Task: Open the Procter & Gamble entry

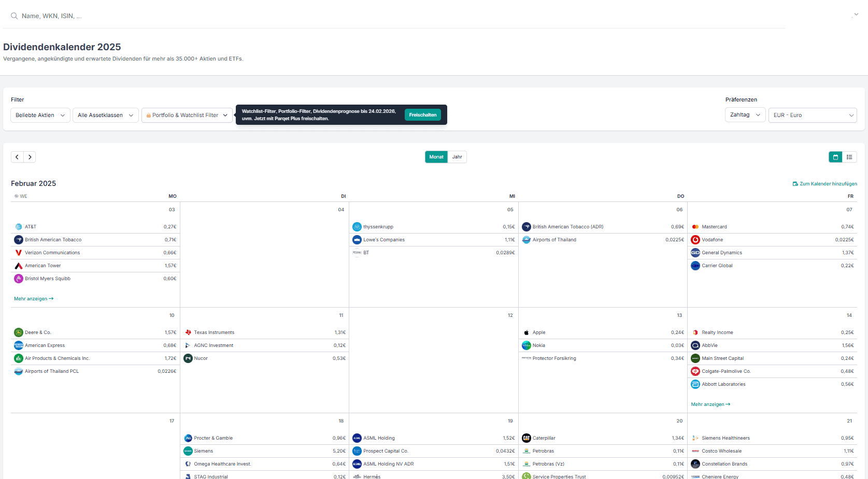Action: 264,438
